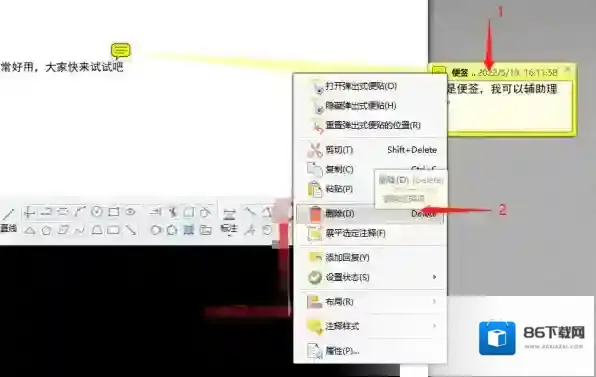Expand the 布局(R) submenu arrow

pyautogui.click(x=434, y=301)
